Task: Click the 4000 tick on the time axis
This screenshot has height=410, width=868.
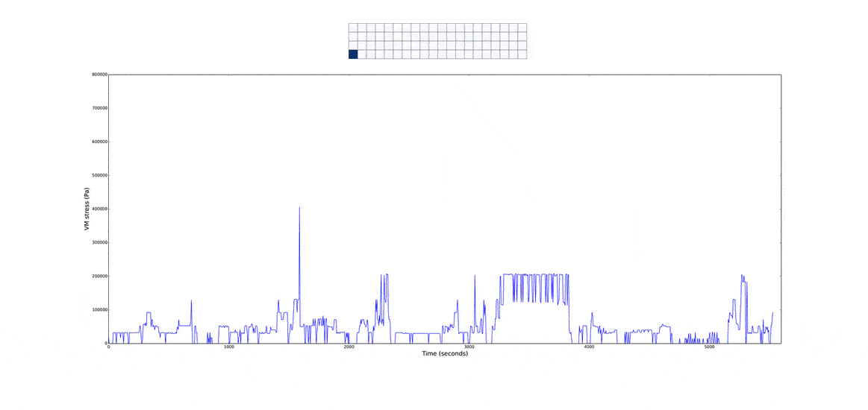Action: (589, 347)
